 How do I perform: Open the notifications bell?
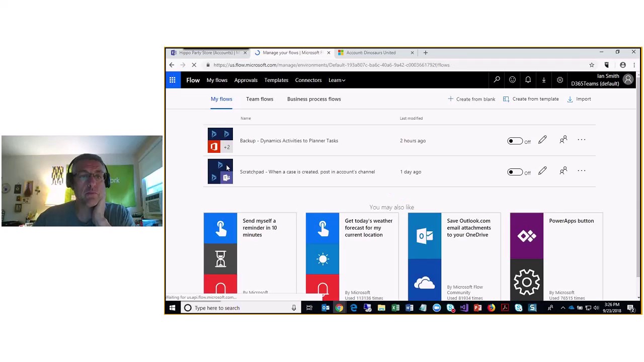(528, 80)
